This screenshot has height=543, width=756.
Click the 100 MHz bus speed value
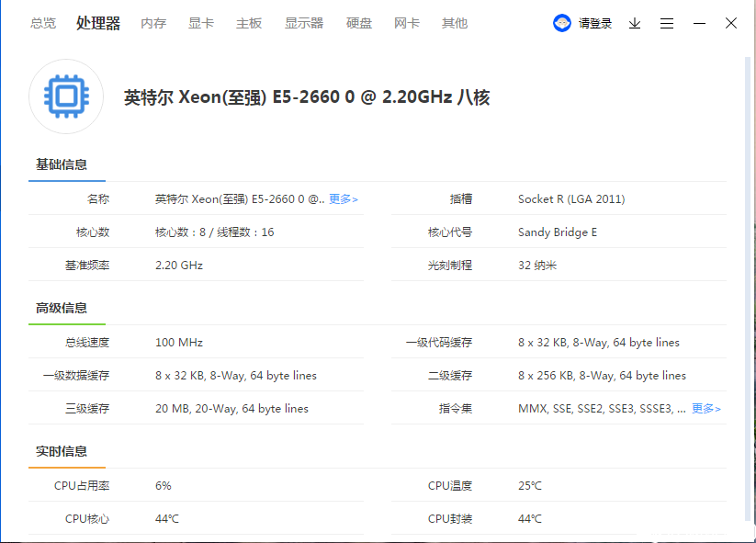pyautogui.click(x=179, y=343)
